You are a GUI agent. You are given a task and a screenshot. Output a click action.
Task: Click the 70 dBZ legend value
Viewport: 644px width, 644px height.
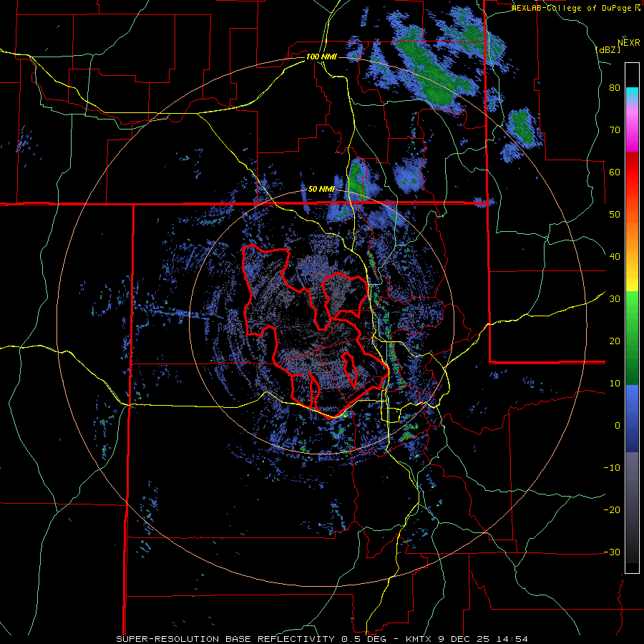pyautogui.click(x=615, y=130)
